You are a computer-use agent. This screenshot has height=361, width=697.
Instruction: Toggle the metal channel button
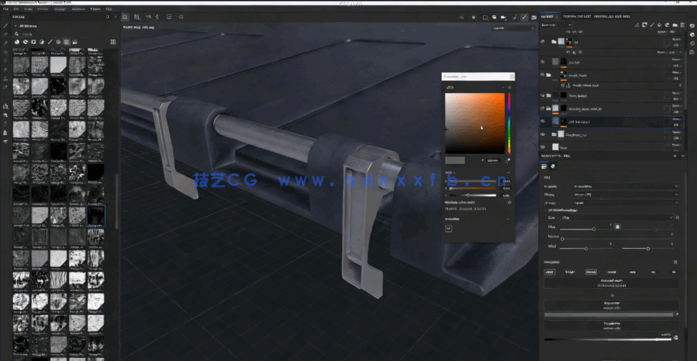click(x=612, y=272)
